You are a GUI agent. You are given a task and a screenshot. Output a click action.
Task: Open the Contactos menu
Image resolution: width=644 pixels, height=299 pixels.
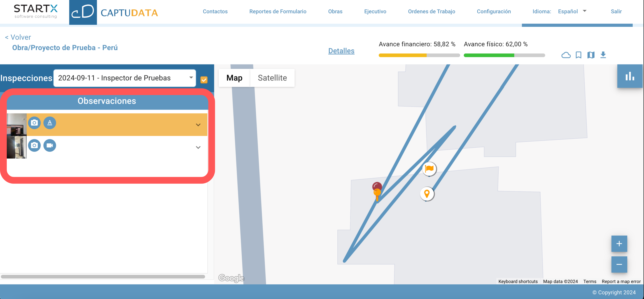(x=215, y=11)
